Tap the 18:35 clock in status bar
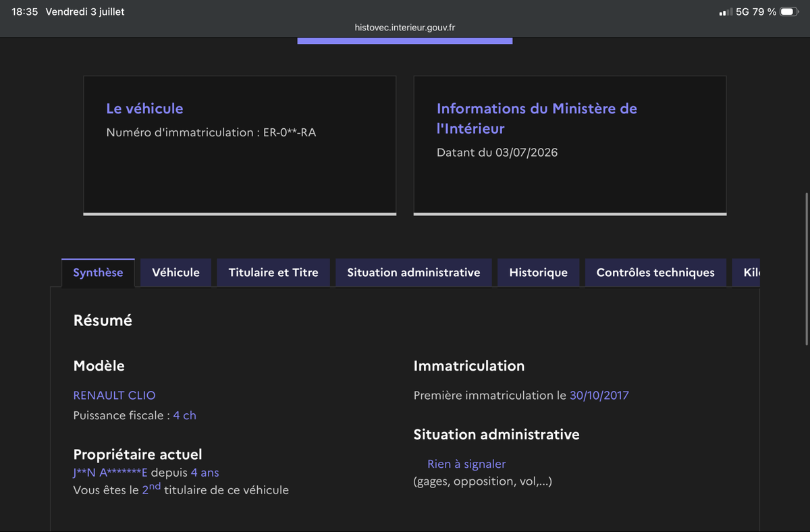The height and width of the screenshot is (532, 810). pyautogui.click(x=25, y=11)
